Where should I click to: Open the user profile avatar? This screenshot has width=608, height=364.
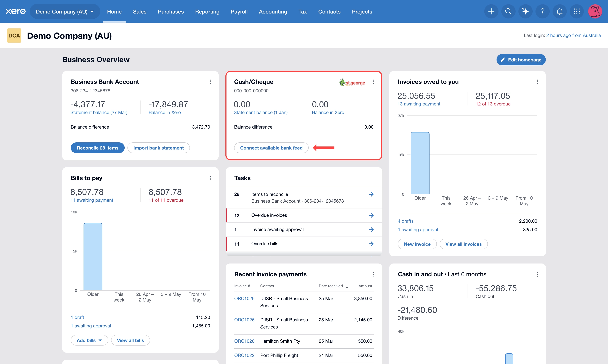595,12
